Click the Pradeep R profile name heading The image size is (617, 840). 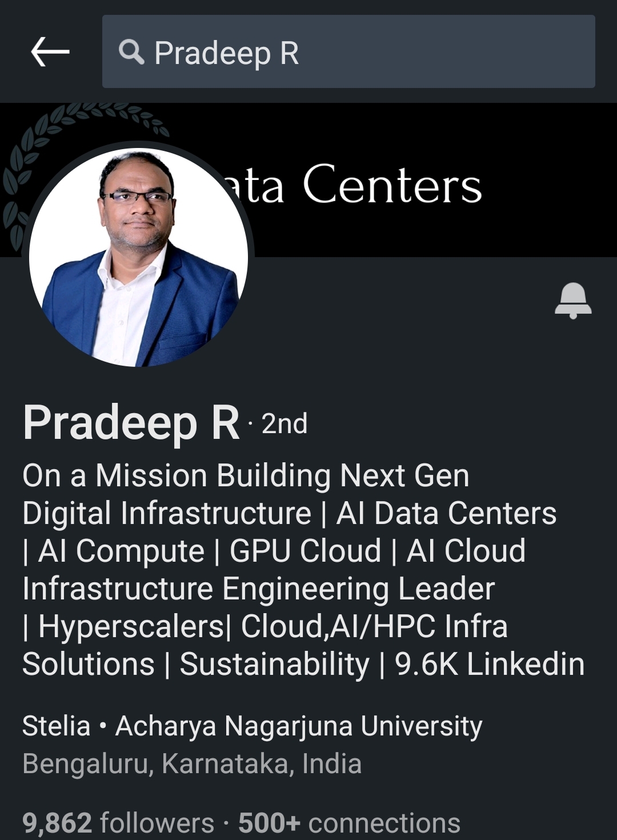click(131, 423)
